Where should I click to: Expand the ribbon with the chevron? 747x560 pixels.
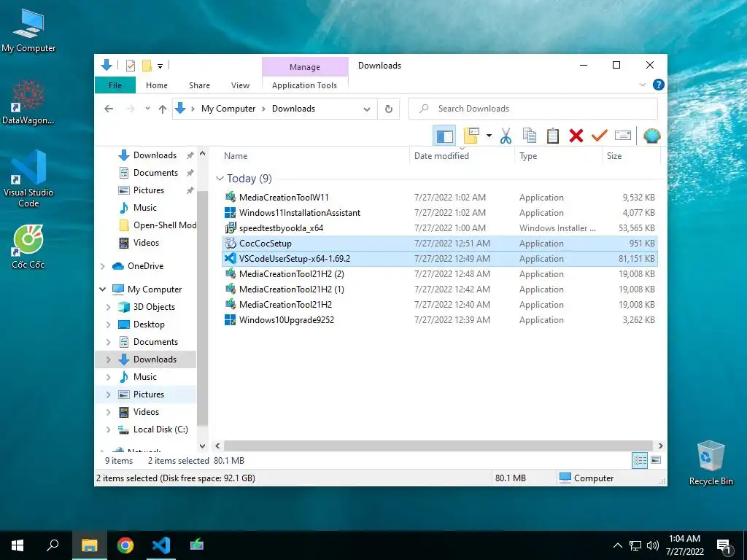pos(642,85)
